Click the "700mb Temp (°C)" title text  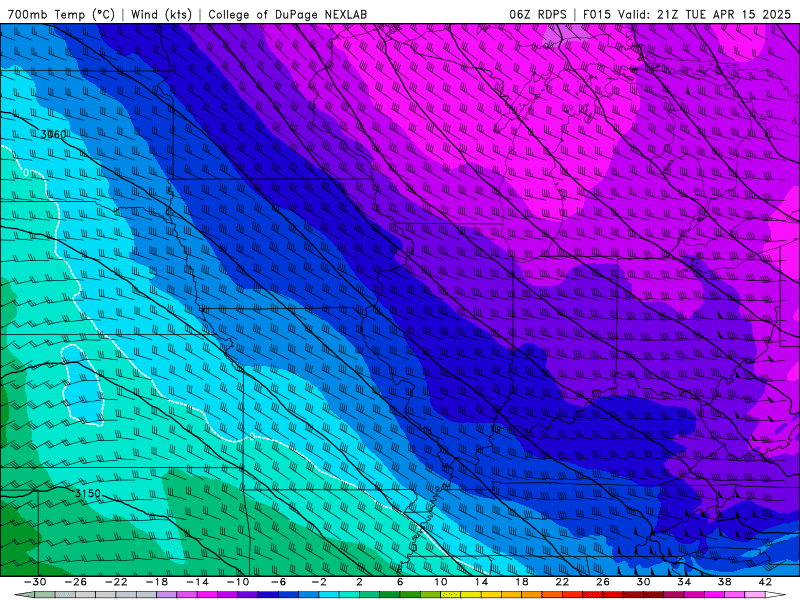(61, 14)
